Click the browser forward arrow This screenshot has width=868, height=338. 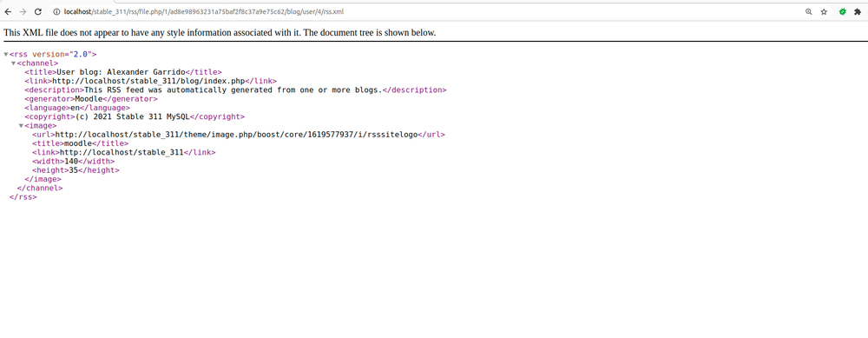point(23,11)
